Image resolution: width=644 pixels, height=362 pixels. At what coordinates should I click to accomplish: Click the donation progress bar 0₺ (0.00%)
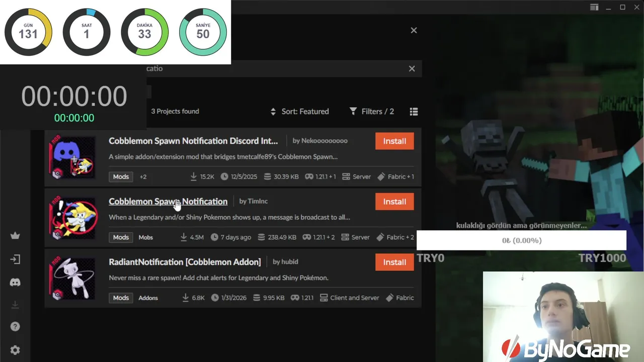click(522, 240)
